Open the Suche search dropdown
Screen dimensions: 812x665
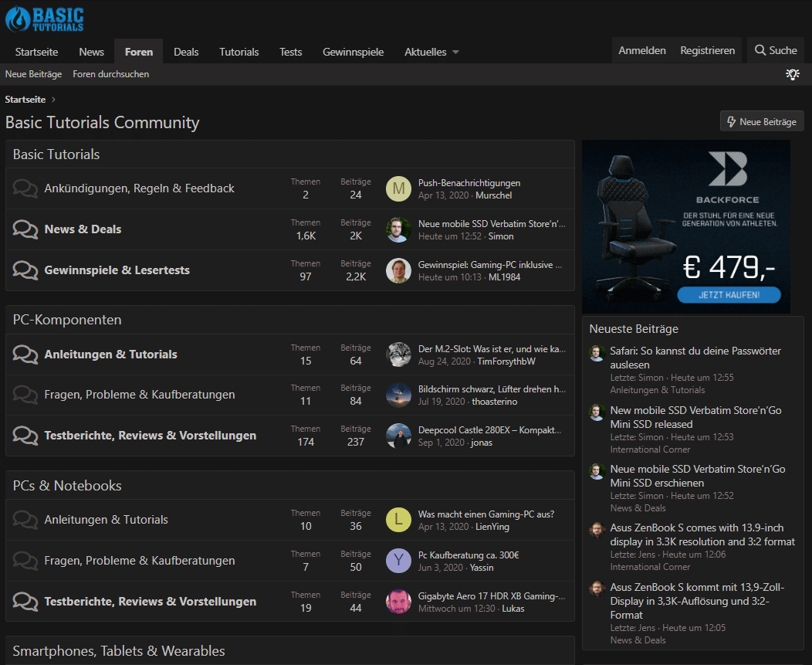point(776,50)
